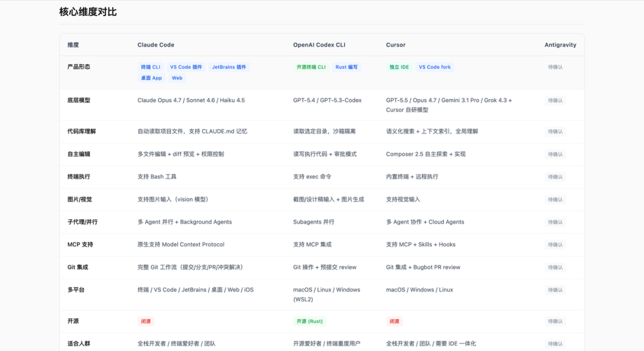Click 待确认 badge in MCP 支持 row
Image resolution: width=644 pixels, height=351 pixels.
(x=555, y=245)
